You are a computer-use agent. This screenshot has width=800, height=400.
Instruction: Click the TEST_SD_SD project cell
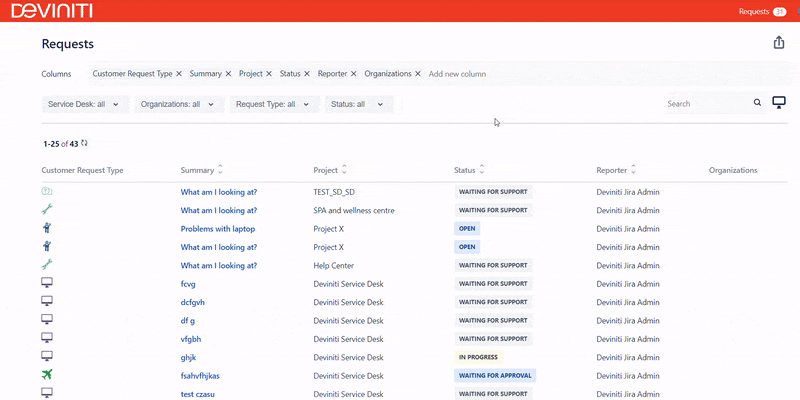tap(334, 192)
